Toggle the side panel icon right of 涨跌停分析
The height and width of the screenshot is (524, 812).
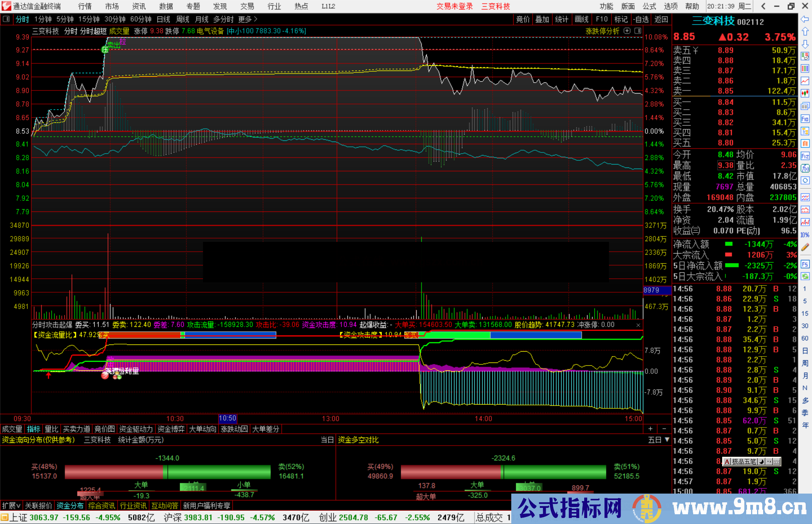638,31
